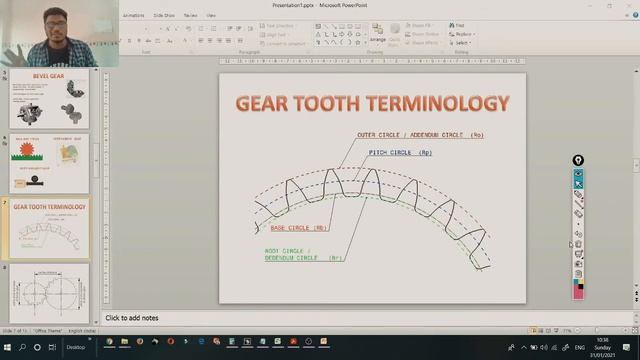Select bevel gear slide thumbnail
The width and height of the screenshot is (640, 360).
click(x=49, y=99)
